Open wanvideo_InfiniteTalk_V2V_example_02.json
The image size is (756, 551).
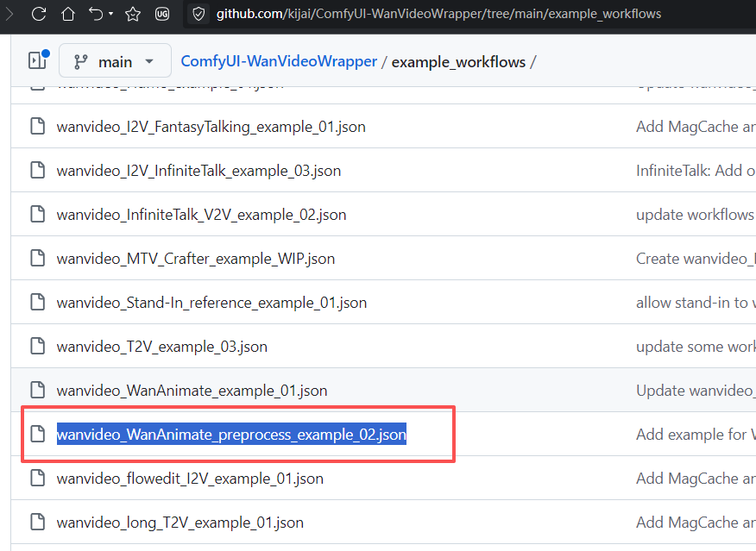click(202, 215)
